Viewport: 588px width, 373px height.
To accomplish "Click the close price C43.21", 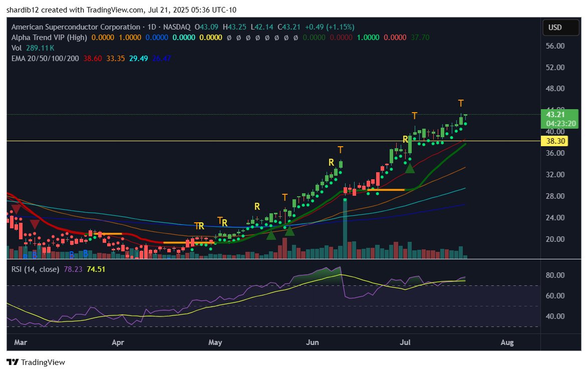I will pyautogui.click(x=289, y=27).
